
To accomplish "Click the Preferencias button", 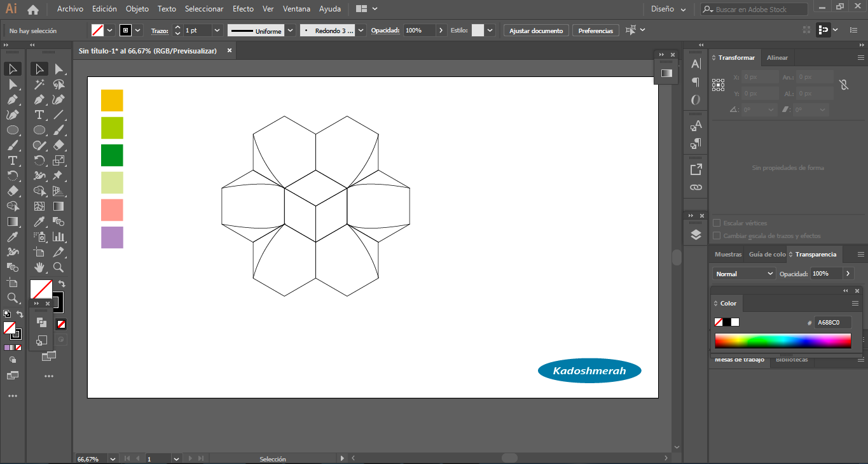I will [595, 31].
